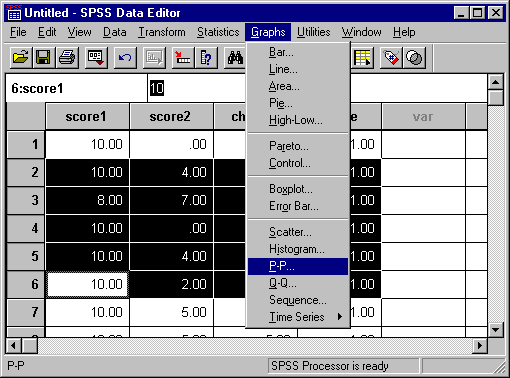Click the score1 column header
Image resolution: width=510 pixels, height=378 pixels.
[x=87, y=117]
